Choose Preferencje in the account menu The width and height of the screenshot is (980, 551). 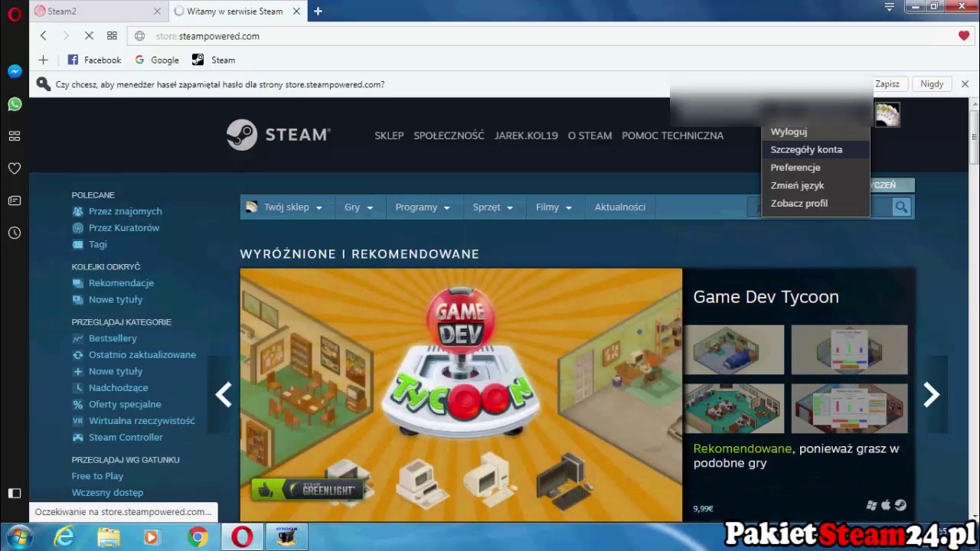(795, 168)
